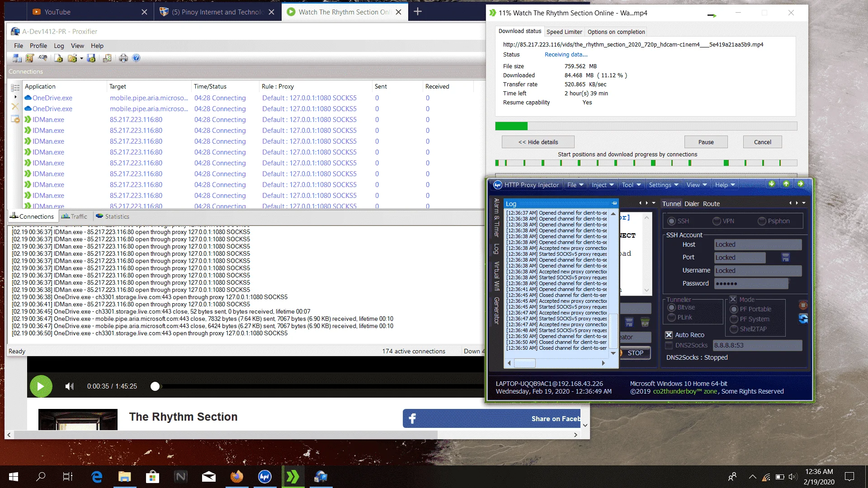Click the Hide details button

[538, 142]
